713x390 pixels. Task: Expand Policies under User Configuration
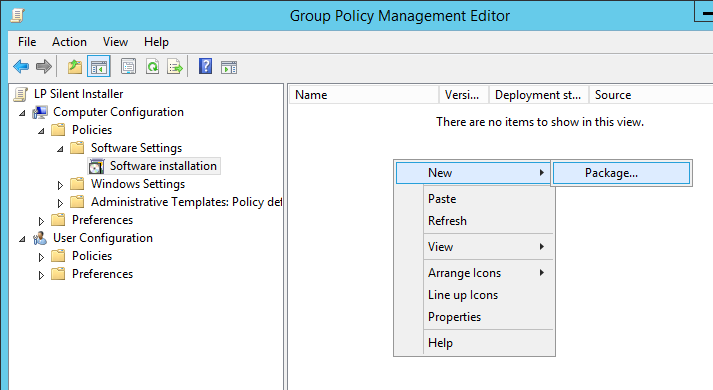[41, 257]
